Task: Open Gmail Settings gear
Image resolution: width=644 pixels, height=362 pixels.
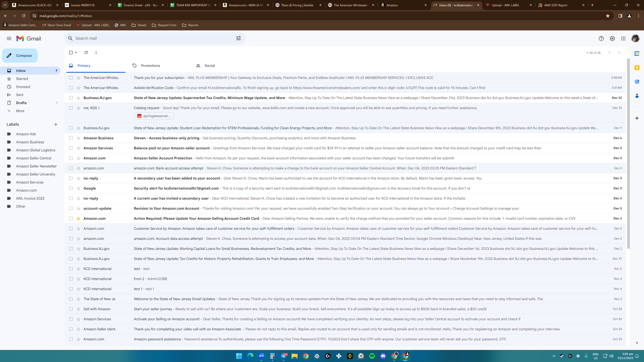Action: click(x=612, y=38)
